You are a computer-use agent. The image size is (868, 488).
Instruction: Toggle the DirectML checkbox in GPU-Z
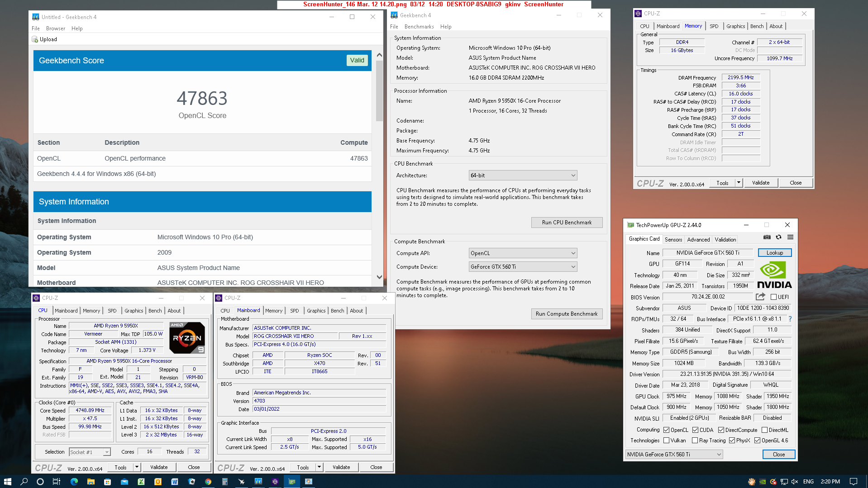[x=764, y=430]
